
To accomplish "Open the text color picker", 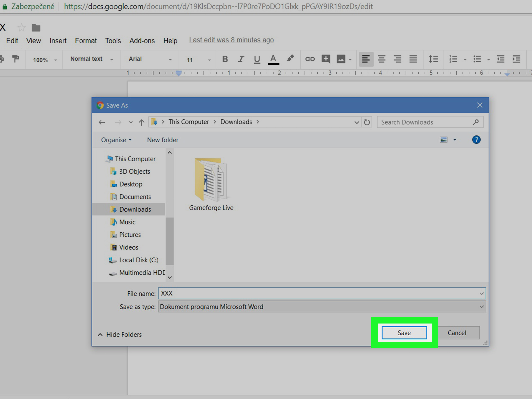I will coord(273,59).
